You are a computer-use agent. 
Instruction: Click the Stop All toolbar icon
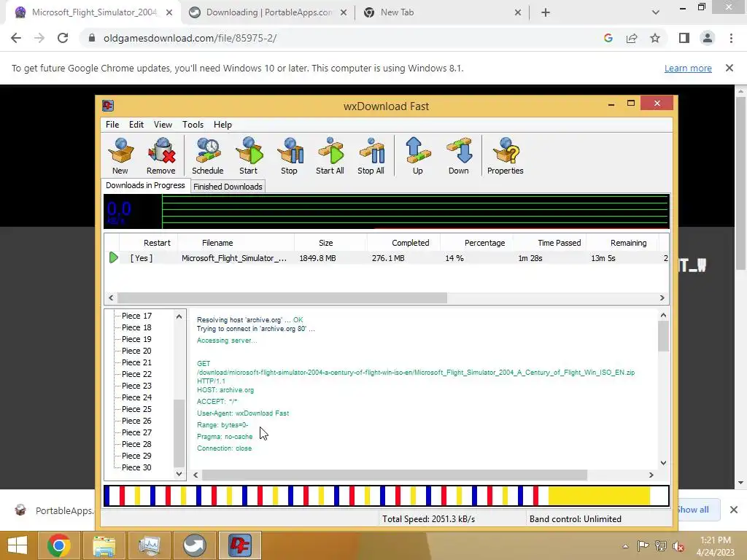371,156
